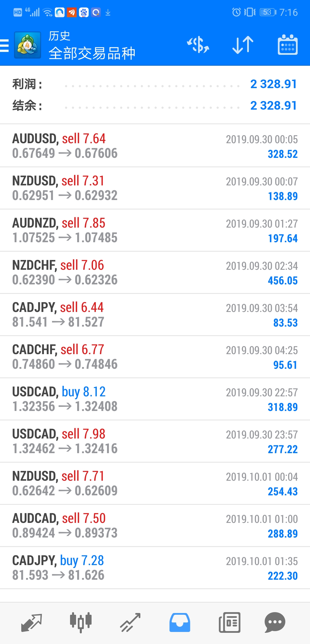Tap the MetaTrader 4 app logo
The height and width of the screenshot is (644, 310).
(x=28, y=45)
